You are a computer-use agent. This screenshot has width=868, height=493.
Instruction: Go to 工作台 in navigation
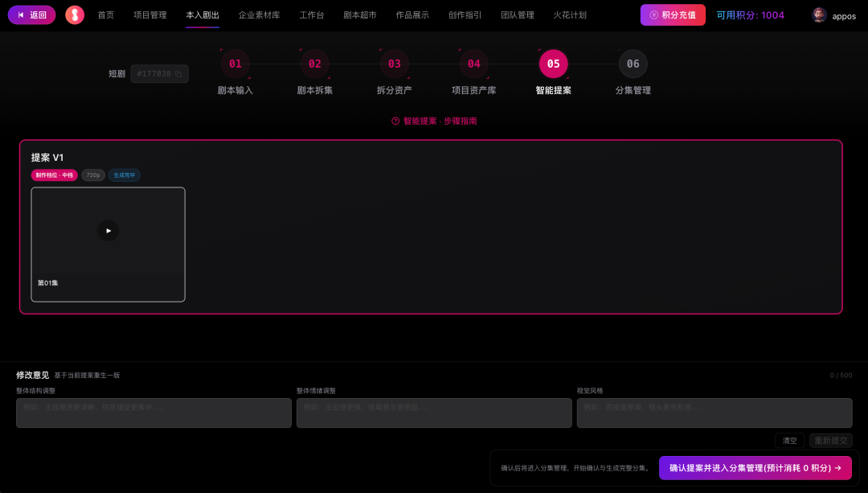pos(312,15)
